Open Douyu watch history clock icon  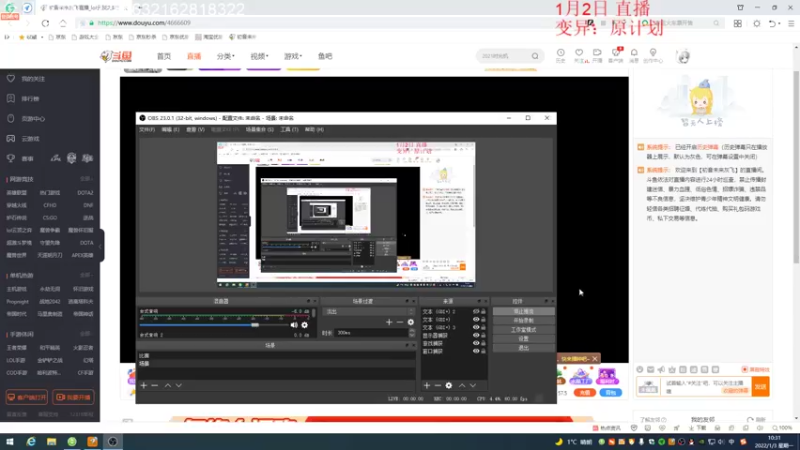pyautogui.click(x=560, y=53)
